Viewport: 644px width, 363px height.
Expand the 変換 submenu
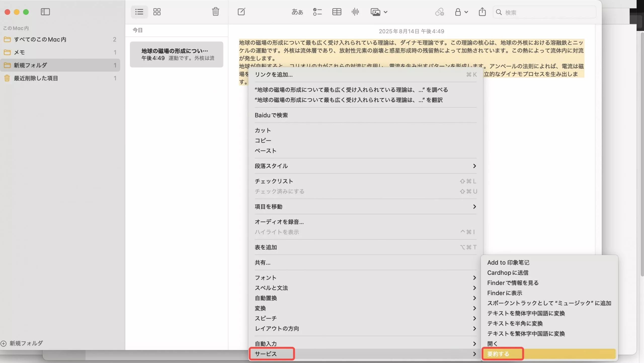[x=366, y=308]
